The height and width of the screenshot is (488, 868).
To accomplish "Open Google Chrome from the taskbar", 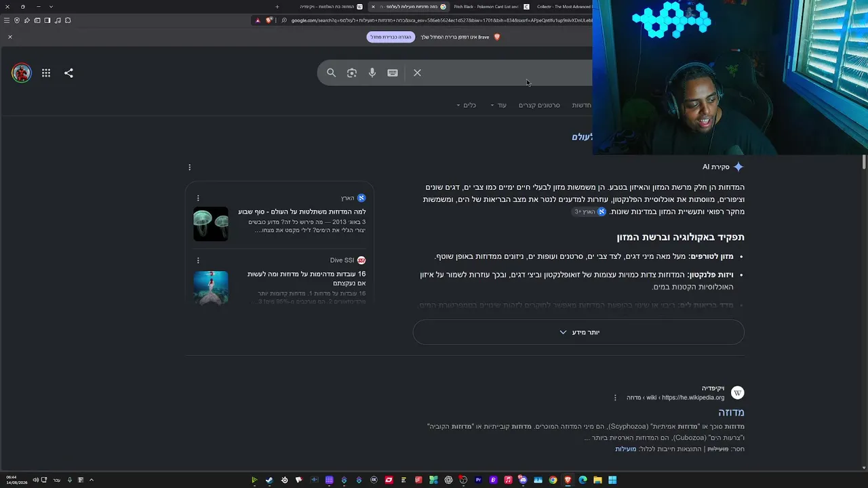I will click(x=553, y=480).
